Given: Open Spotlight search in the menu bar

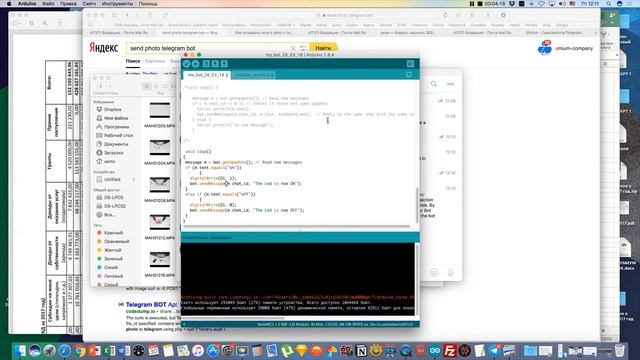Looking at the screenshot, I should [609, 4].
